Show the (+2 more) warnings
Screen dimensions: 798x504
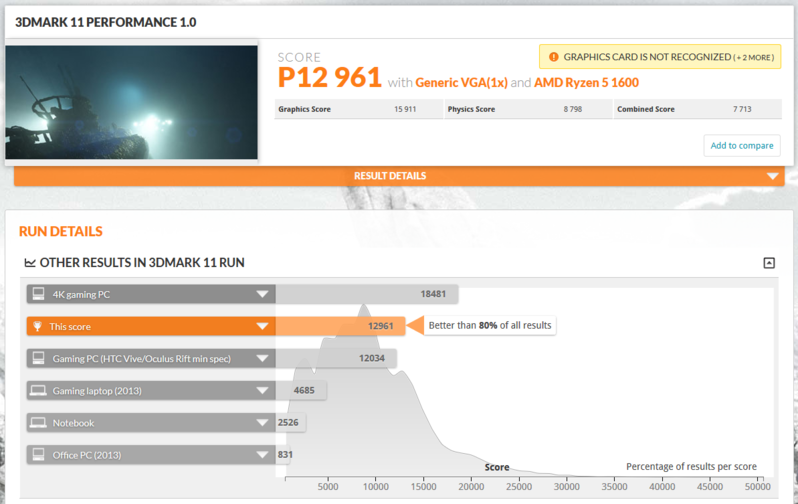[753, 57]
